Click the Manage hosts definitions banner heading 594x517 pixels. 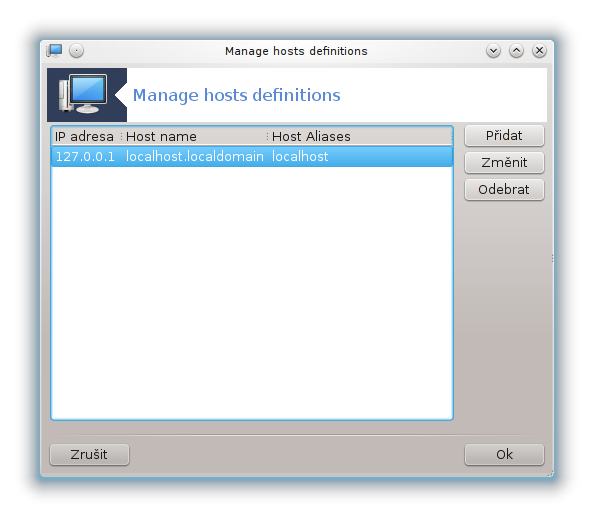pos(237,95)
